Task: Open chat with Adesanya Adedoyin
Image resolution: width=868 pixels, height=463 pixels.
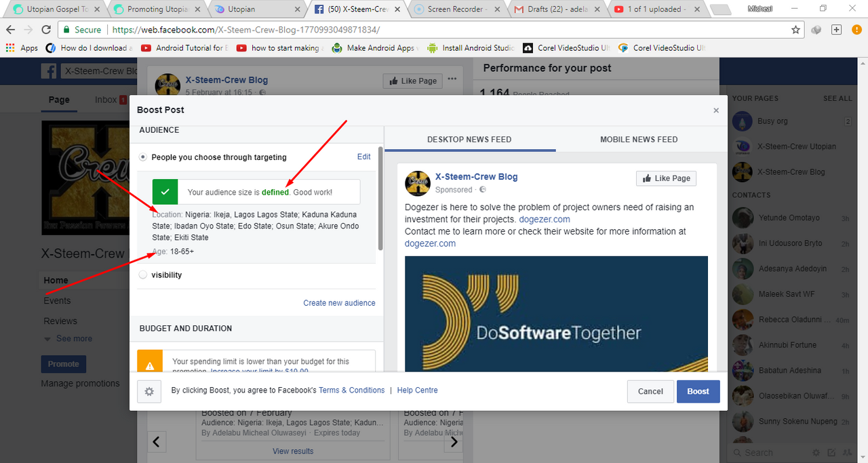Action: 792,268
